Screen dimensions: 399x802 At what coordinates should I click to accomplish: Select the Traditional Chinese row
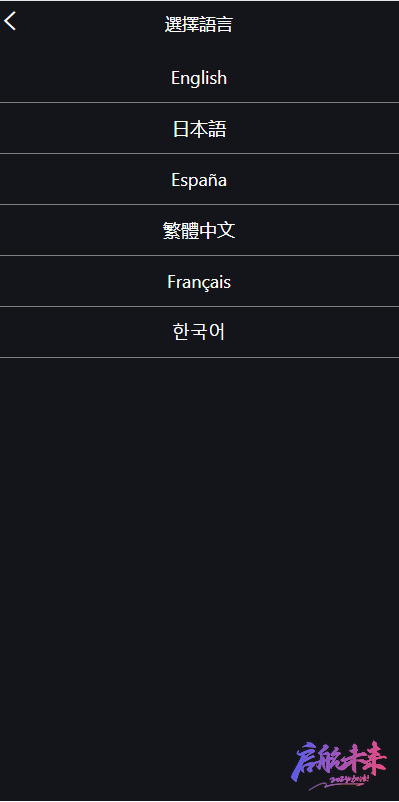[x=200, y=231]
